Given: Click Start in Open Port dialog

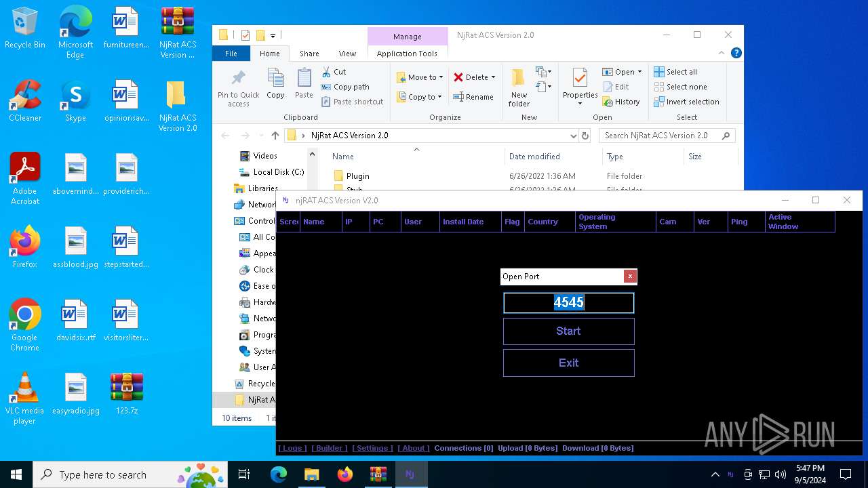Looking at the screenshot, I should coord(568,331).
